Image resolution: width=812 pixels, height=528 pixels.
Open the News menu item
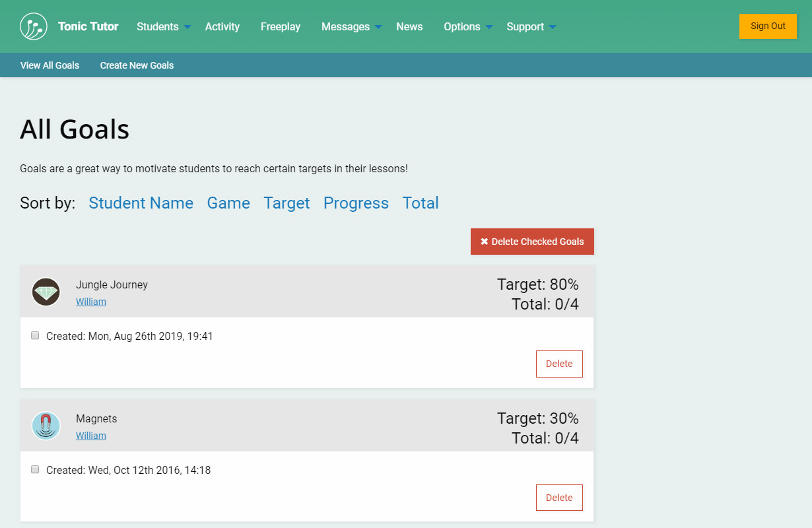(x=409, y=26)
